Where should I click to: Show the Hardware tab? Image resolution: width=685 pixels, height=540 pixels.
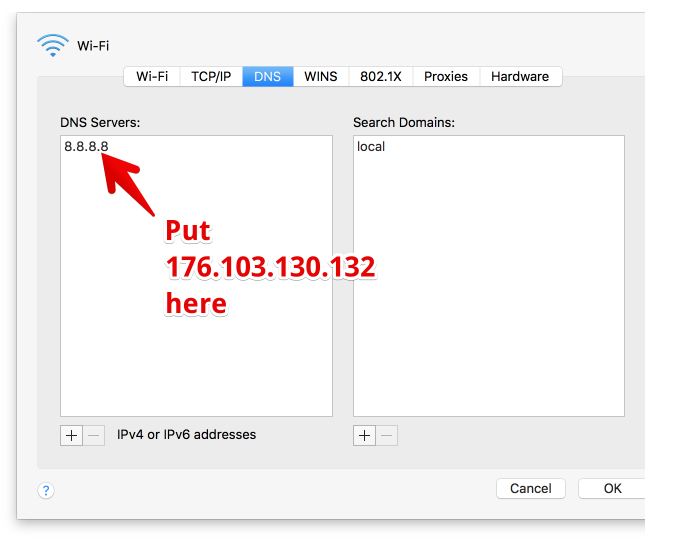pyautogui.click(x=520, y=76)
